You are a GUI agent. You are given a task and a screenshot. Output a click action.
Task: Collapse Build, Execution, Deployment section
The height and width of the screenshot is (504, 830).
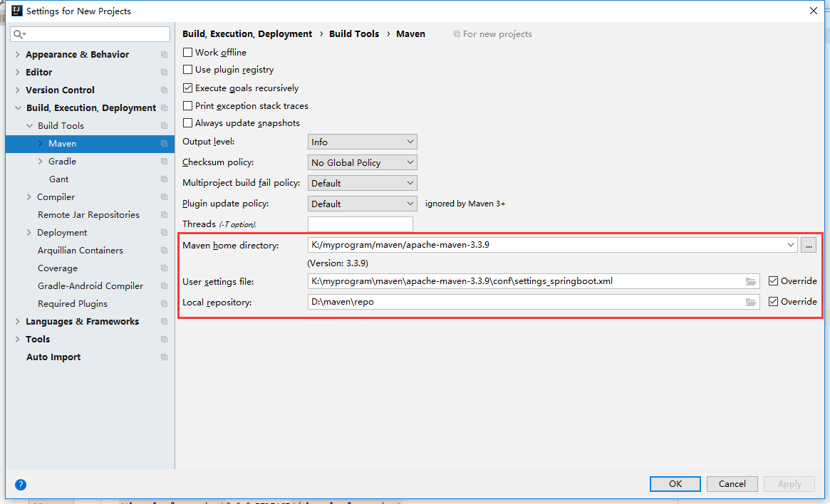18,108
